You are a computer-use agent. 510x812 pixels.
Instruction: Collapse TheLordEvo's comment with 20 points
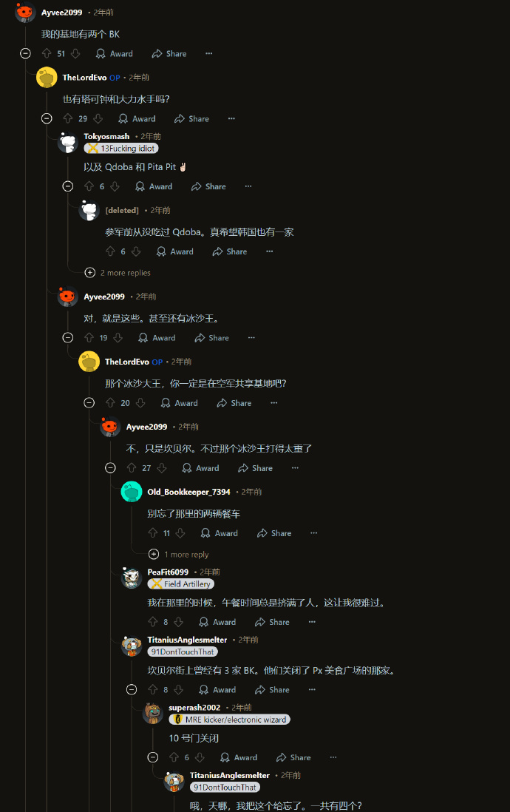point(89,403)
